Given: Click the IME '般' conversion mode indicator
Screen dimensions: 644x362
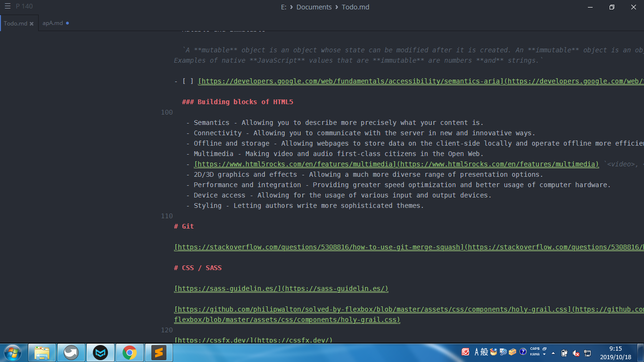Looking at the screenshot, I should (x=485, y=352).
